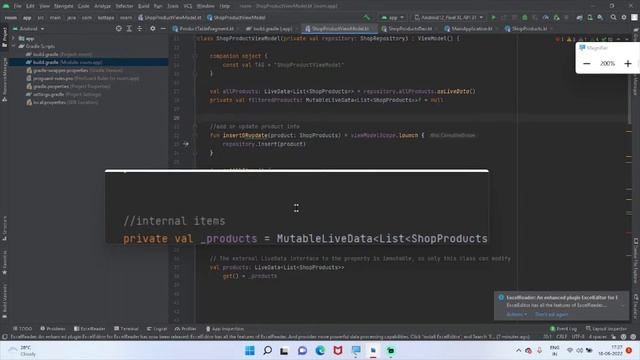The width and height of the screenshot is (640, 360).
Task: Hide the Project panel with minus icon
Action: pos(163,29)
